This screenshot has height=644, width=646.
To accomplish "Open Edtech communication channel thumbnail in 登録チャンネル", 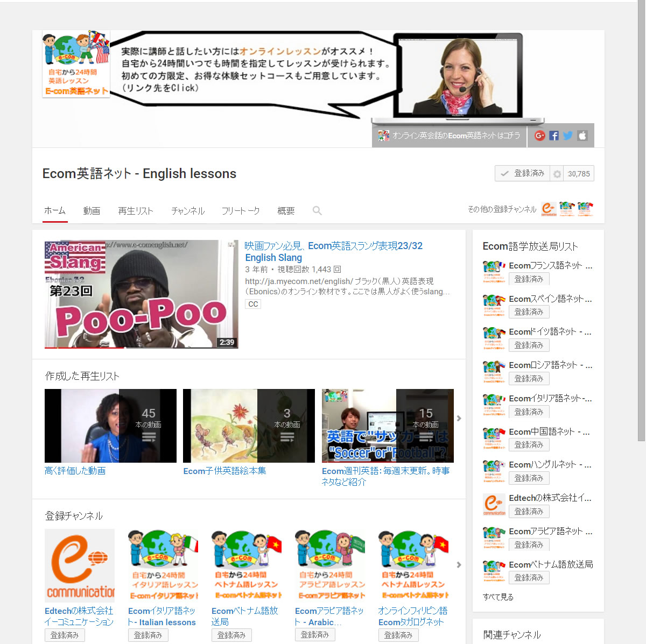I will (x=80, y=565).
